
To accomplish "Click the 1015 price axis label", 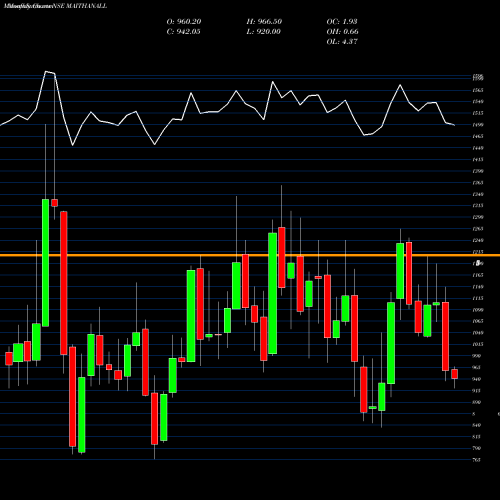I will [x=478, y=344].
